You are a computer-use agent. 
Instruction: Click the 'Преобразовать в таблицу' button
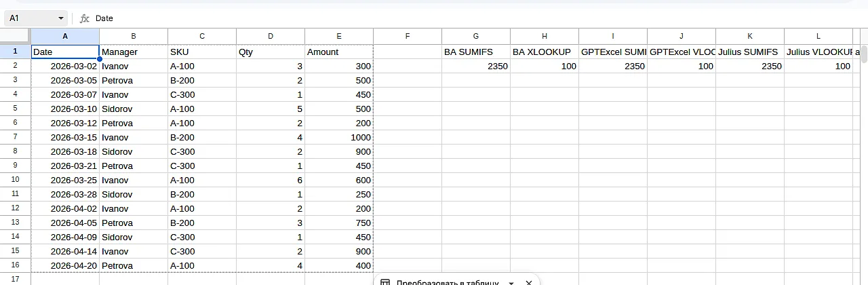click(x=448, y=282)
